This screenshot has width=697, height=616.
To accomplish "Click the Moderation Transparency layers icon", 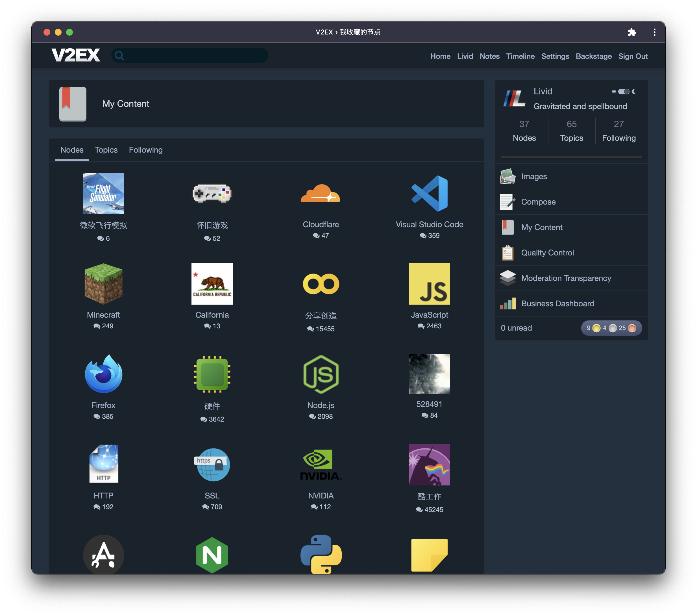I will click(x=507, y=278).
